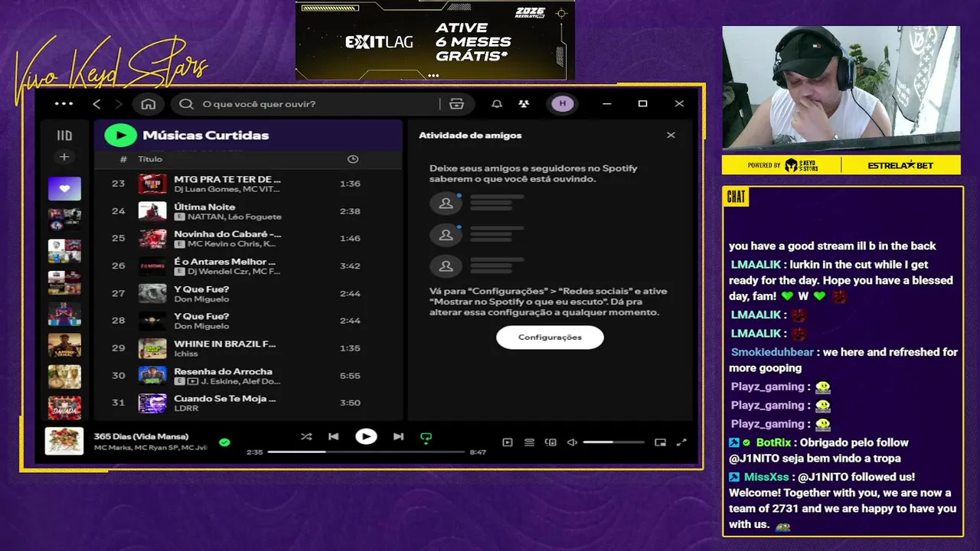Open the now-playing cover art thumbnail
This screenshot has height=551, width=980.
point(64,442)
